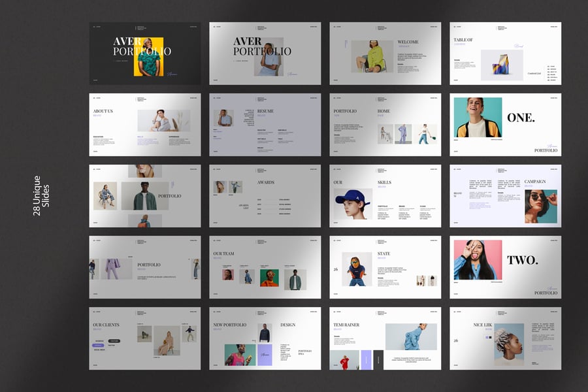Open the New Portfolio Design slide
The width and height of the screenshot is (588, 392).
point(265,338)
